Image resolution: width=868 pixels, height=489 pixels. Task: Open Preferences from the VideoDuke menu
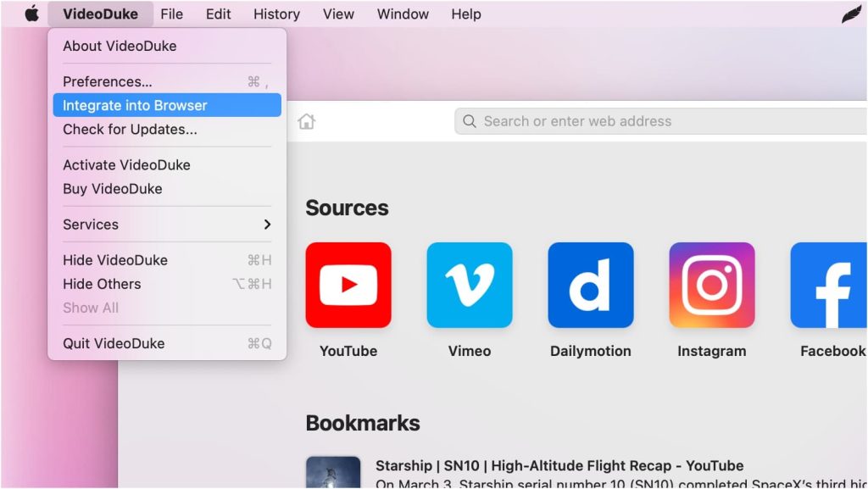click(108, 82)
